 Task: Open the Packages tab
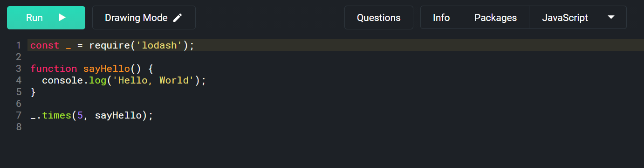click(x=495, y=18)
